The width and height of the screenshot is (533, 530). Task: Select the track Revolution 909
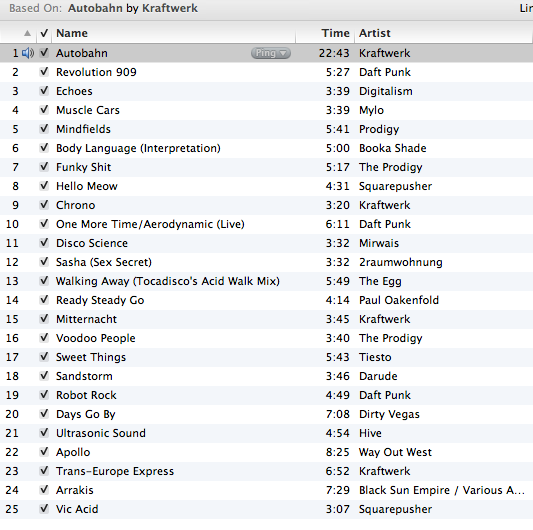tap(96, 72)
